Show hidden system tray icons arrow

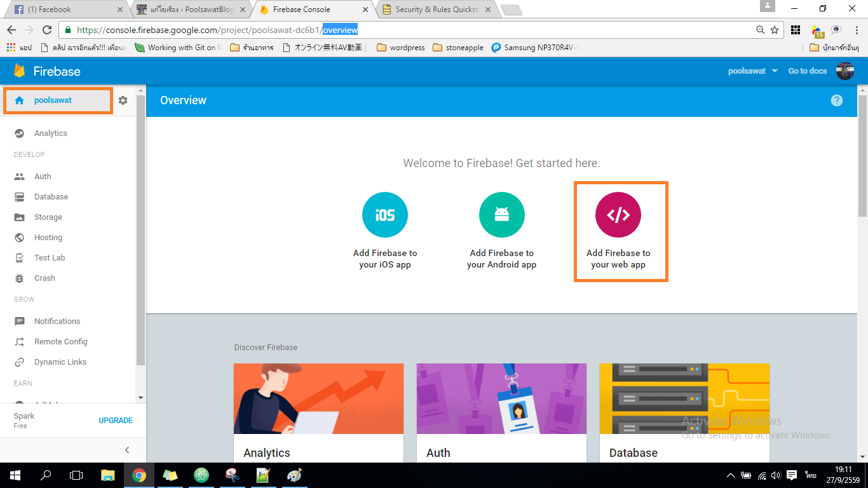click(731, 475)
